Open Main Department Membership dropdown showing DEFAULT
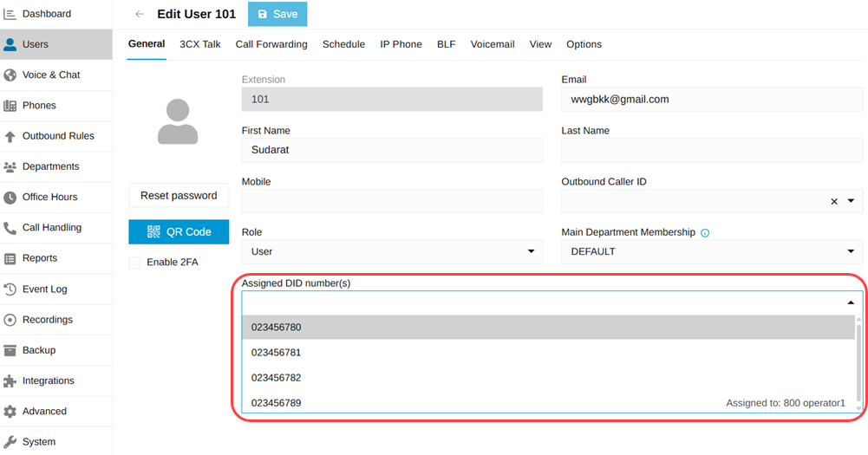 click(x=712, y=252)
